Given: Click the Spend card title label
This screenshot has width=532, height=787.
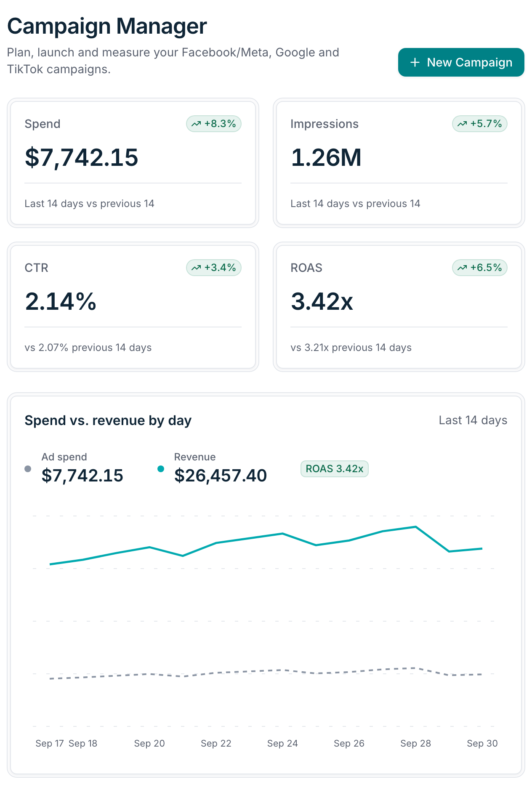Looking at the screenshot, I should coord(43,124).
